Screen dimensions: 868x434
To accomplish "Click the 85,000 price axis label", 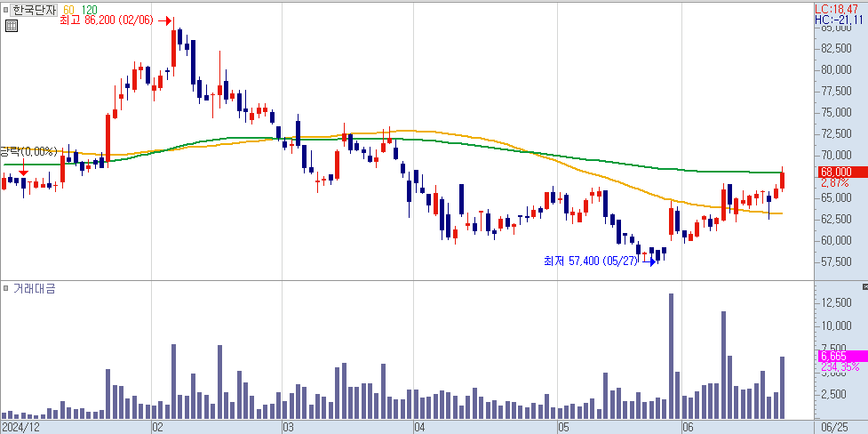I will (838, 27).
